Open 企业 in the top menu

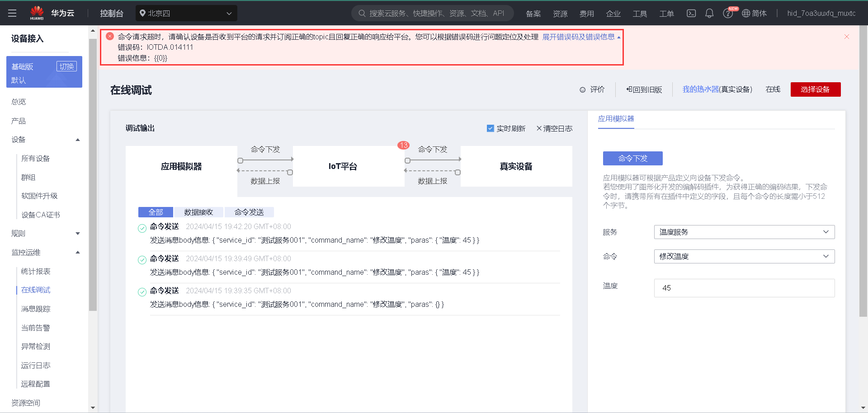613,14
